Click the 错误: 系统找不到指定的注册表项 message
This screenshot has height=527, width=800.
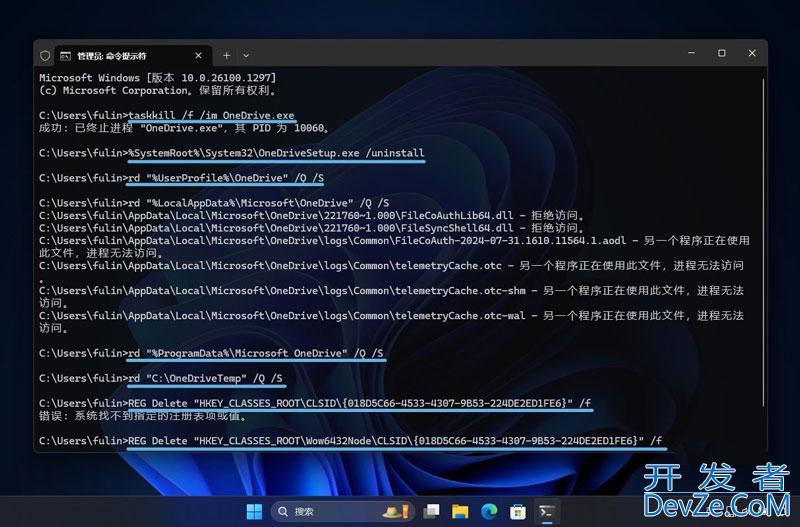point(142,416)
